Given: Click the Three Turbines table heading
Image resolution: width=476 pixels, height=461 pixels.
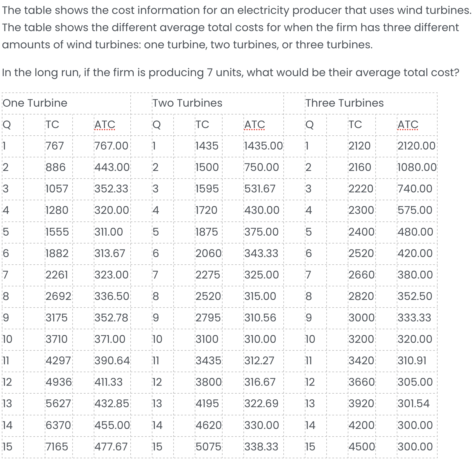Looking at the screenshot, I should click(x=344, y=103).
